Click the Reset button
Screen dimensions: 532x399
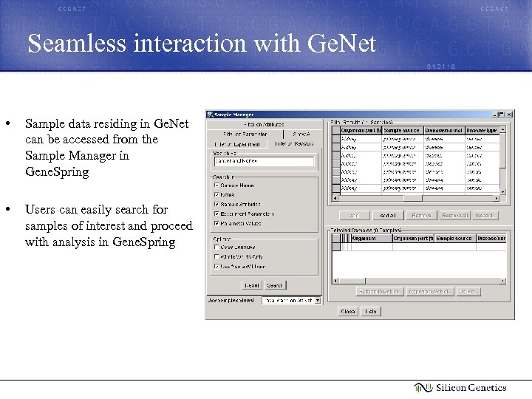252,285
